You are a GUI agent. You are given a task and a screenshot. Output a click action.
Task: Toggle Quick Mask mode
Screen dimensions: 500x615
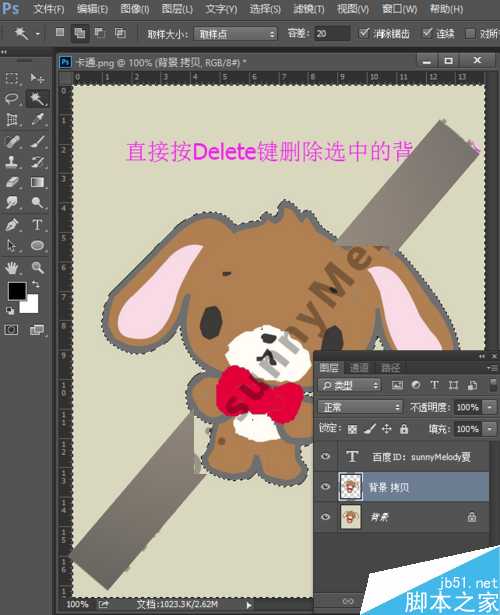11,329
